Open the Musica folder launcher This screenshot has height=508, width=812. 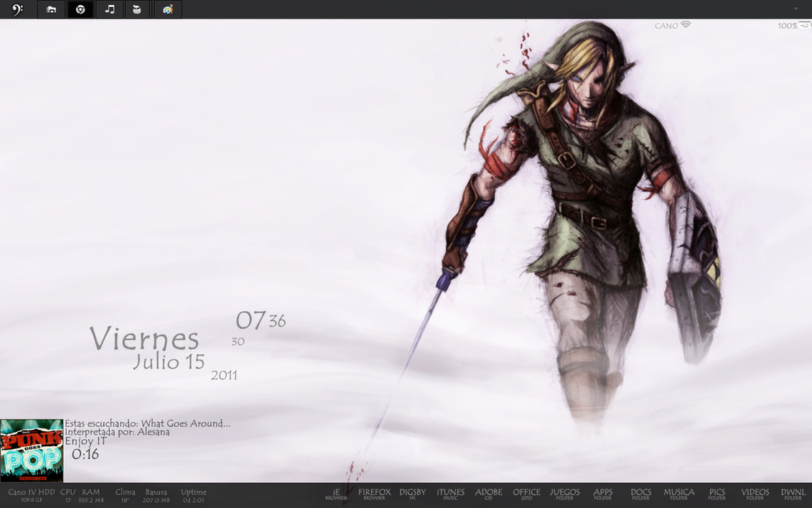click(679, 494)
